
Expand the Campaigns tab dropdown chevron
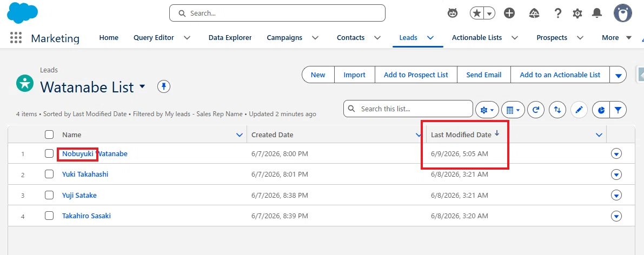pyautogui.click(x=315, y=37)
